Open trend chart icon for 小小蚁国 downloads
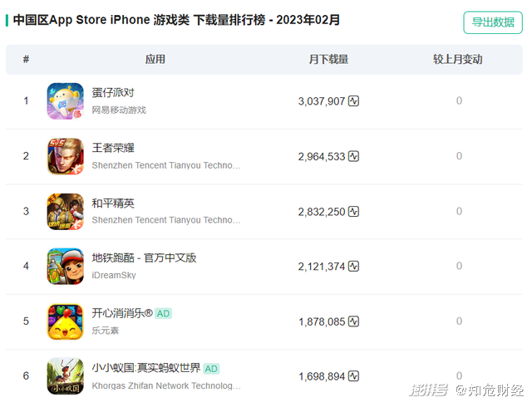The height and width of the screenshot is (402, 532). (353, 376)
